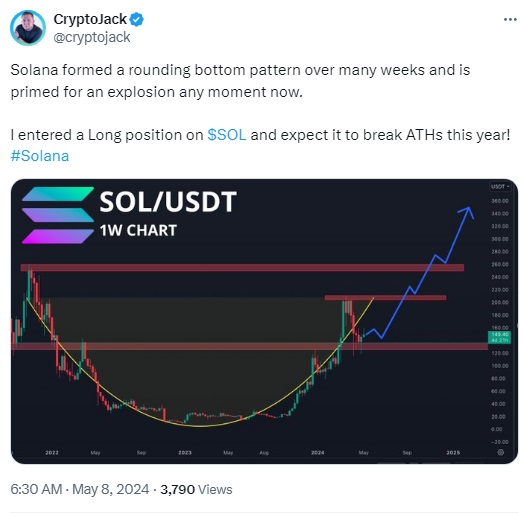
Task: View the 3,790 Views count
Action: [x=196, y=489]
